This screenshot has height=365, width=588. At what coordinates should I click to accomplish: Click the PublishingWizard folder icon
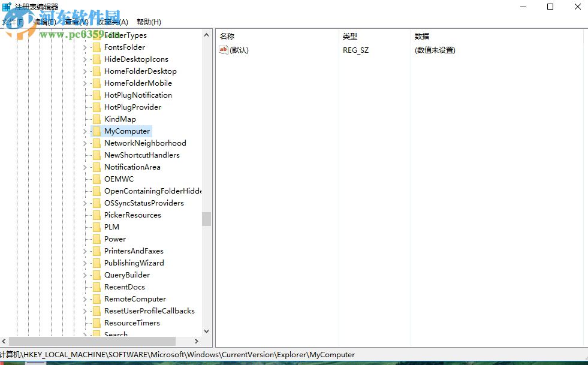(x=97, y=263)
